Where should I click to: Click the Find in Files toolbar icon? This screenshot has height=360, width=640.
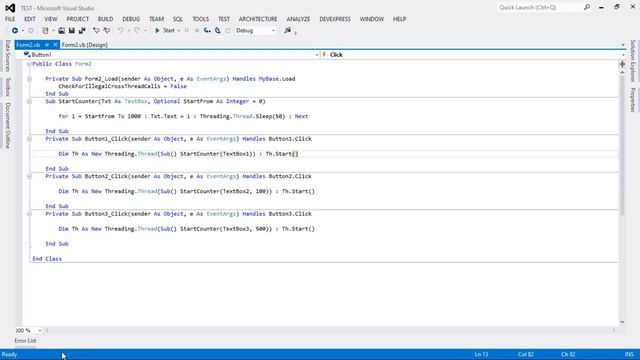pyautogui.click(x=287, y=30)
